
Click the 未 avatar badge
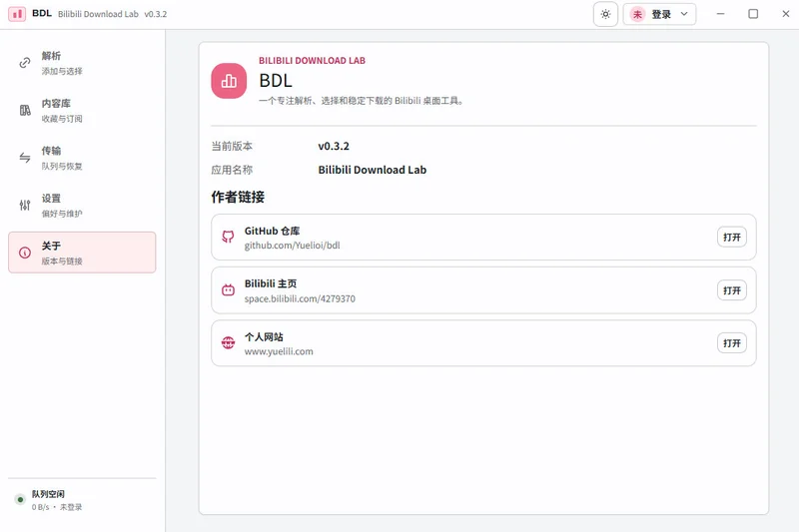tap(637, 14)
